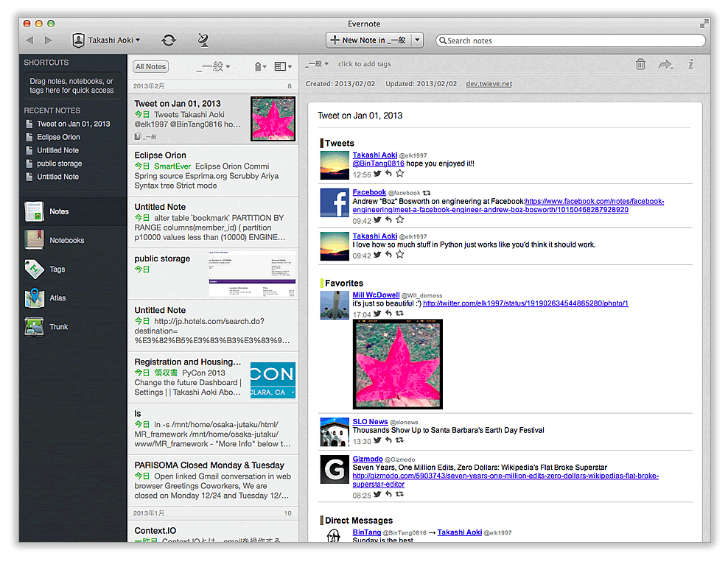728x567 pixels.
Task: Open Notebooks in the sidebar
Action: pos(74,240)
